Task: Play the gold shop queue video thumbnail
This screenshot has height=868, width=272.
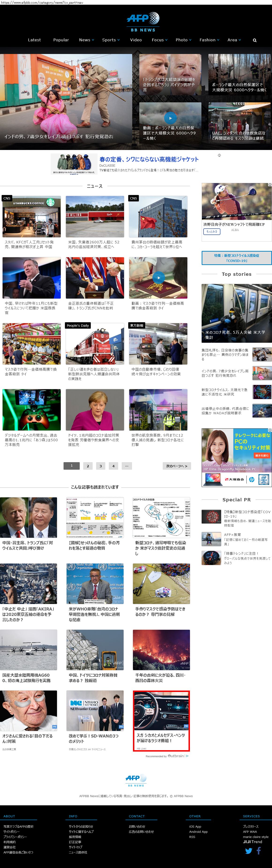Action: (158, 278)
